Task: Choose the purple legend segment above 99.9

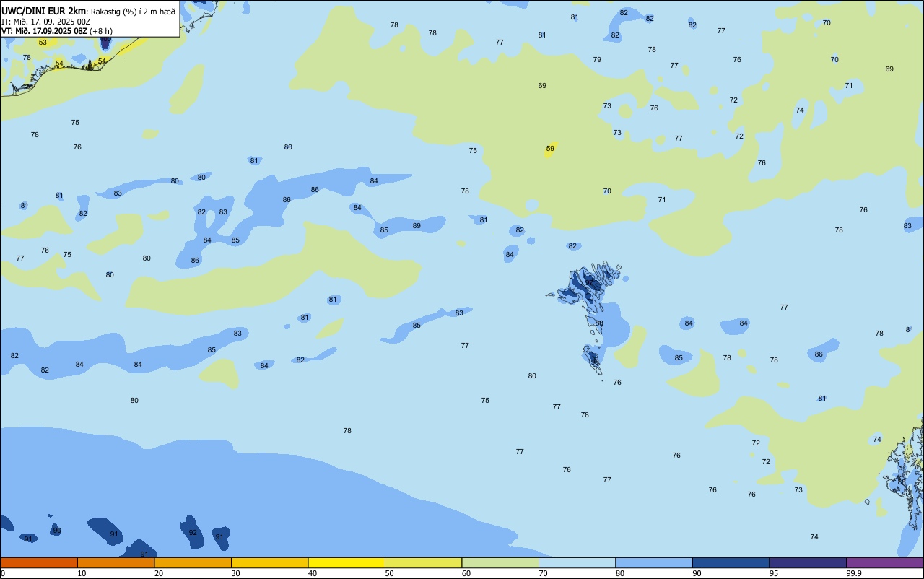Action: point(884,562)
